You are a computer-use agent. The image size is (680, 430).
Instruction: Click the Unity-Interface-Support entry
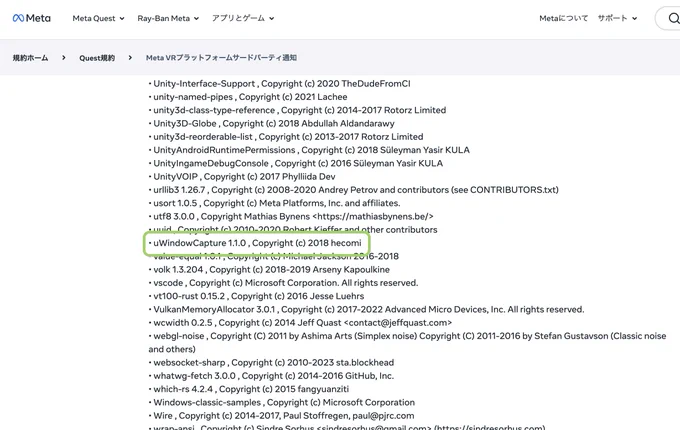280,84
